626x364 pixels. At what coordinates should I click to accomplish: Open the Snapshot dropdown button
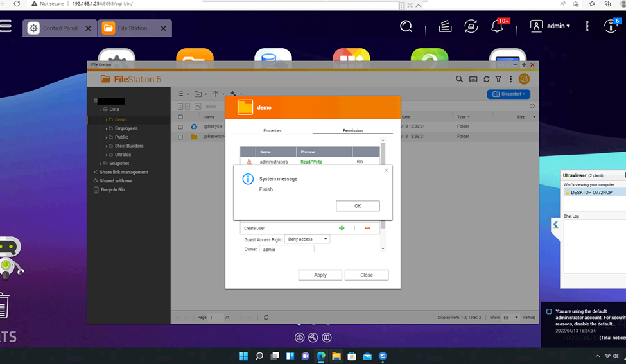(x=509, y=94)
